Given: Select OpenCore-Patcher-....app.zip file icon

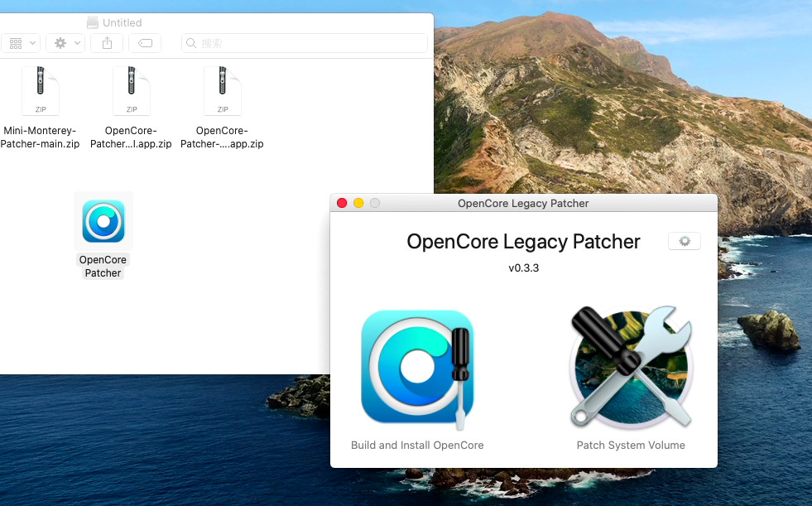Looking at the screenshot, I should coord(223,91).
